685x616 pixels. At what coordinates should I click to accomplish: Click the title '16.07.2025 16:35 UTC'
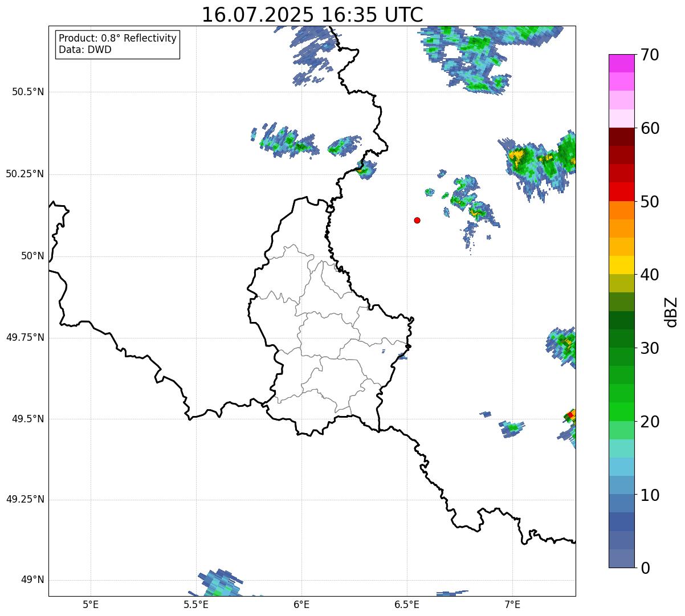tap(312, 15)
